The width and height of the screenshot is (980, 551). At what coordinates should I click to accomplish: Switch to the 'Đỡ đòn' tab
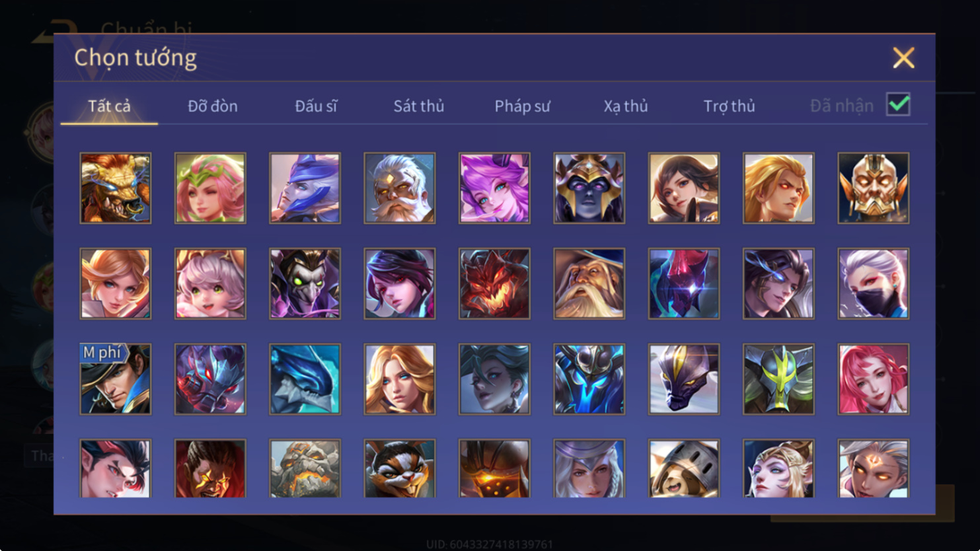click(213, 106)
